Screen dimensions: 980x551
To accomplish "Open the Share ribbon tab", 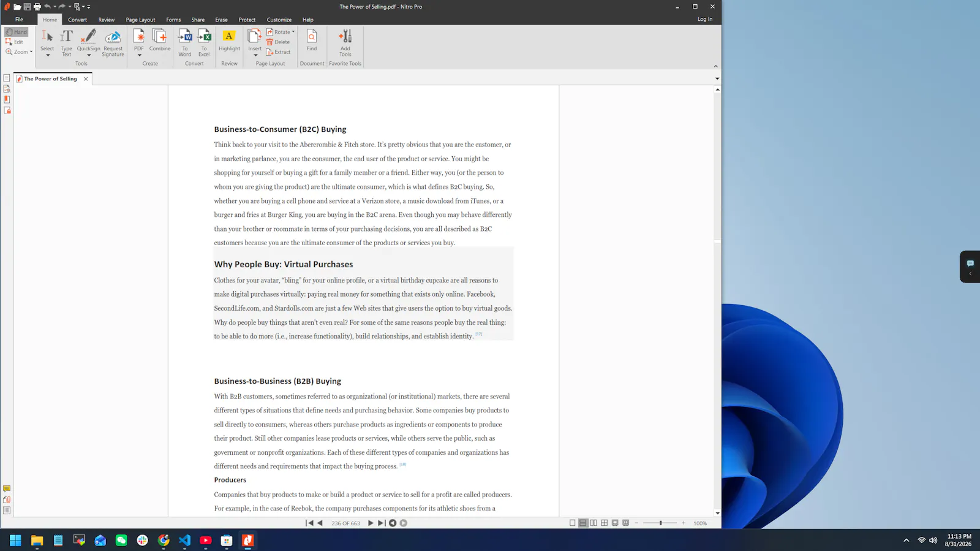I will 198,20.
